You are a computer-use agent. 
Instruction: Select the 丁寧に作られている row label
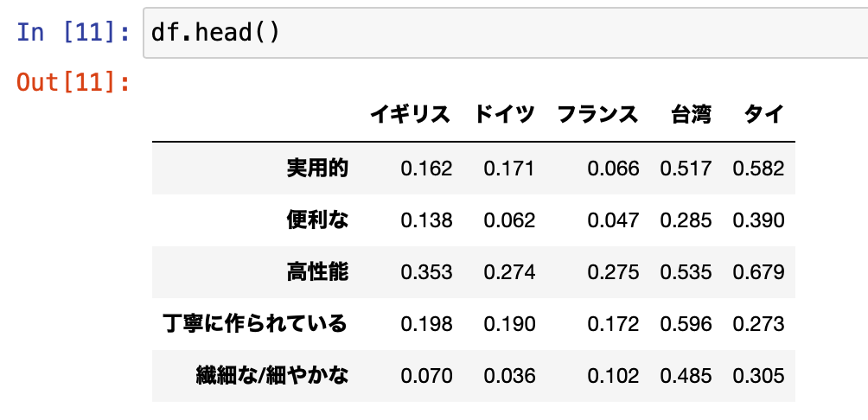click(x=255, y=324)
